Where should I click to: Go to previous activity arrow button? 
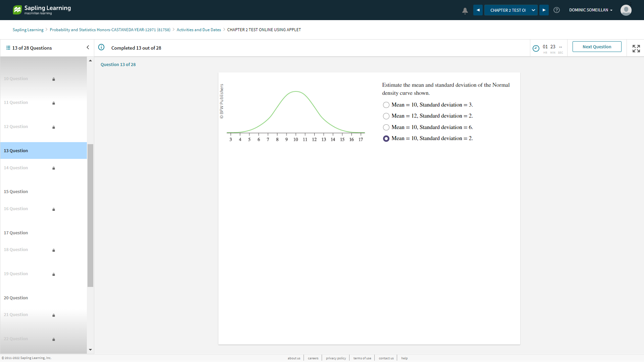478,10
